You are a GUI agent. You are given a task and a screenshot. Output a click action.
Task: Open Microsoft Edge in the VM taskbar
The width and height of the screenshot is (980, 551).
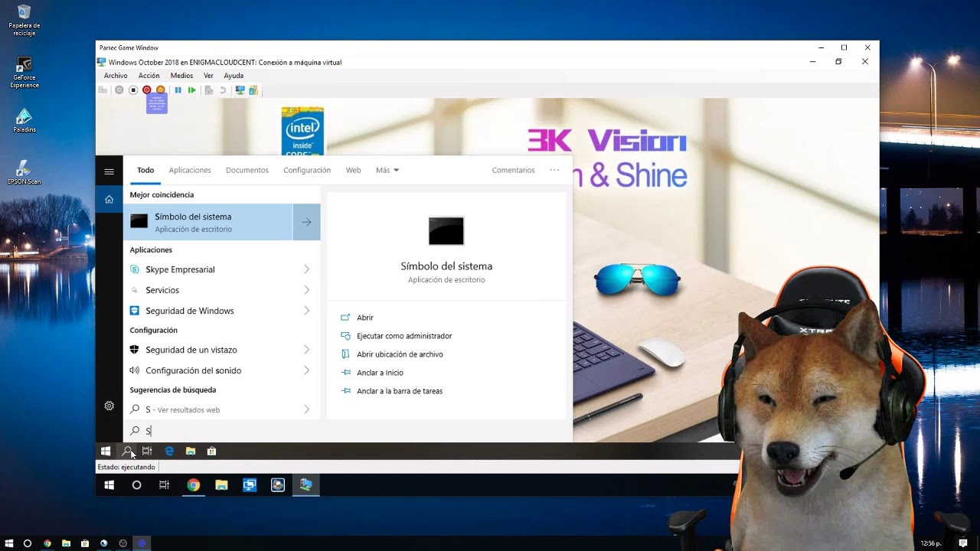169,452
